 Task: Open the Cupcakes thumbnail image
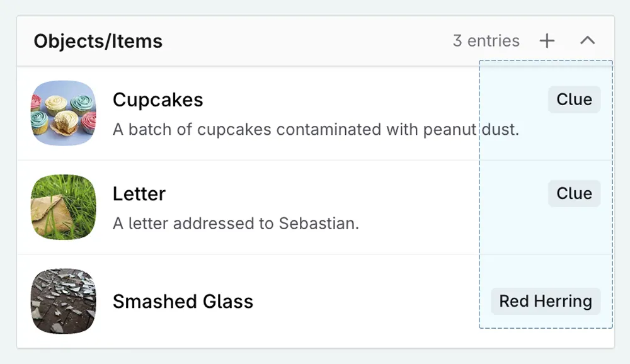pyautogui.click(x=63, y=113)
